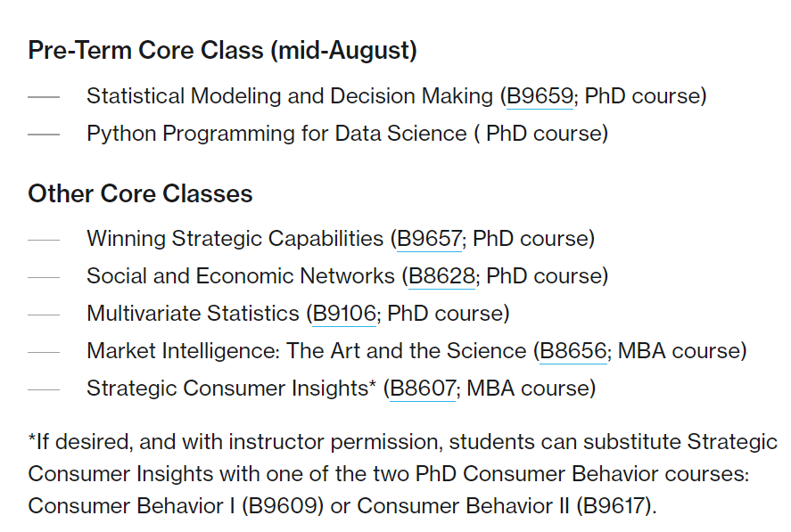Click the Statistical Modeling and Decision Making title
The width and height of the screenshot is (791, 532).
290,96
